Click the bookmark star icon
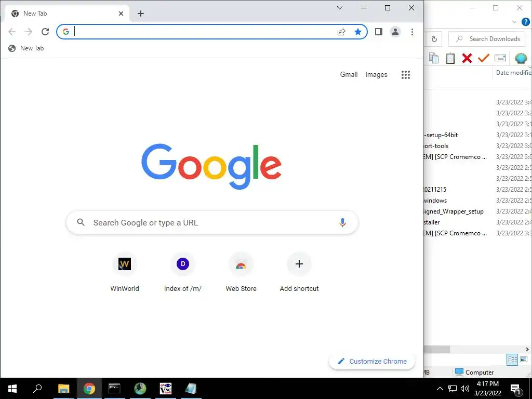The height and width of the screenshot is (399, 532). pyautogui.click(x=357, y=32)
